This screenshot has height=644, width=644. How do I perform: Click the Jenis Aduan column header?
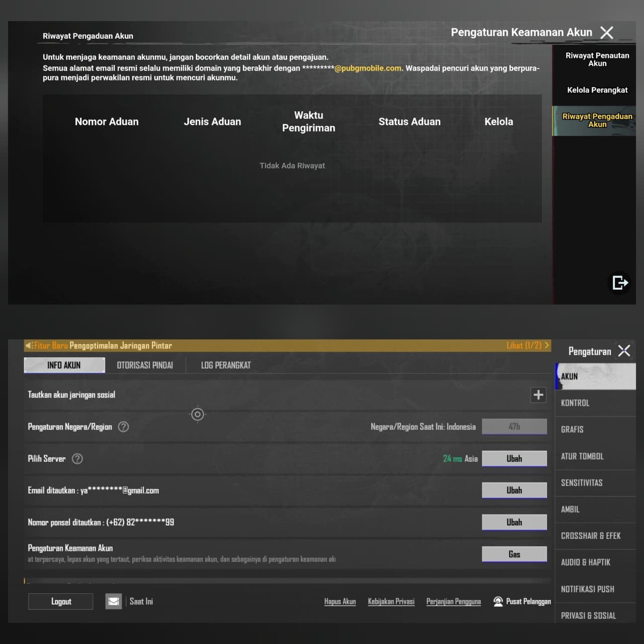[212, 122]
